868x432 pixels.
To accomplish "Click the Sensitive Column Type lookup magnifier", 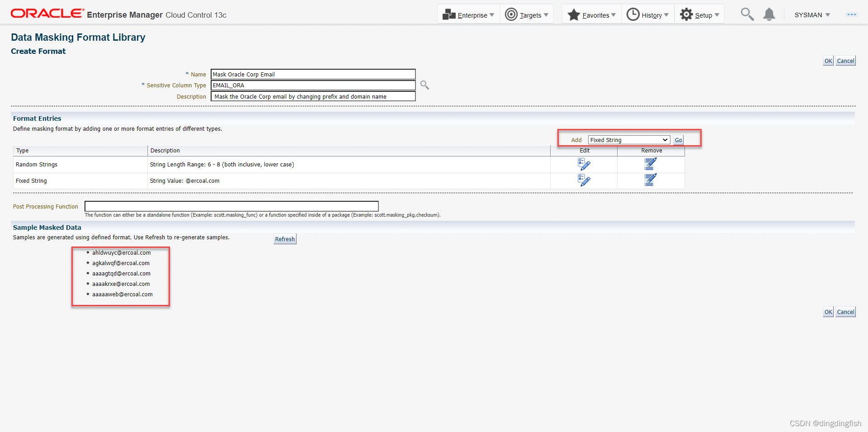I will [425, 85].
